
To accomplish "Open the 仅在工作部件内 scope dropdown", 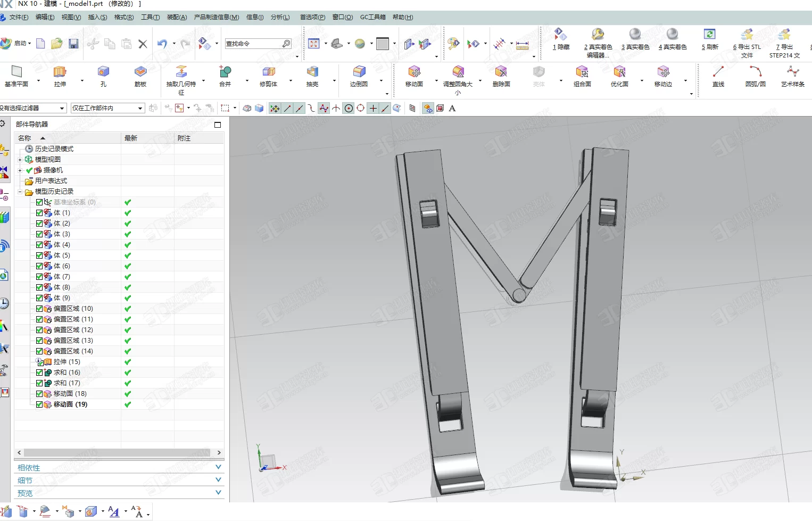I will pyautogui.click(x=140, y=108).
